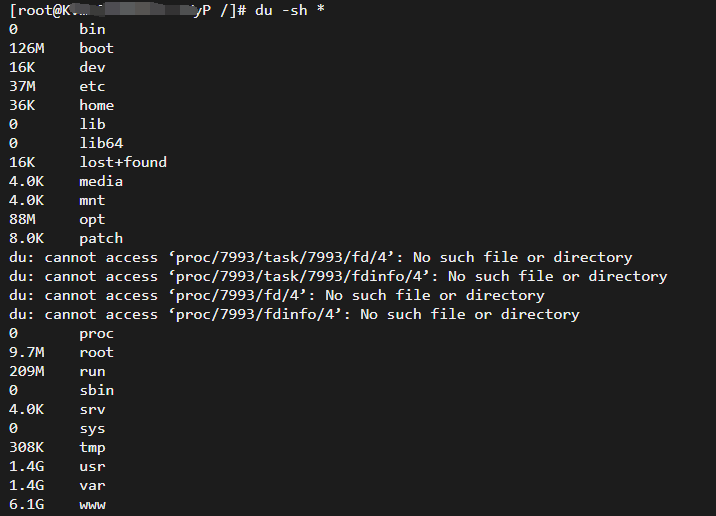Select the 'boot' directory name
716x516 pixels.
[96, 48]
